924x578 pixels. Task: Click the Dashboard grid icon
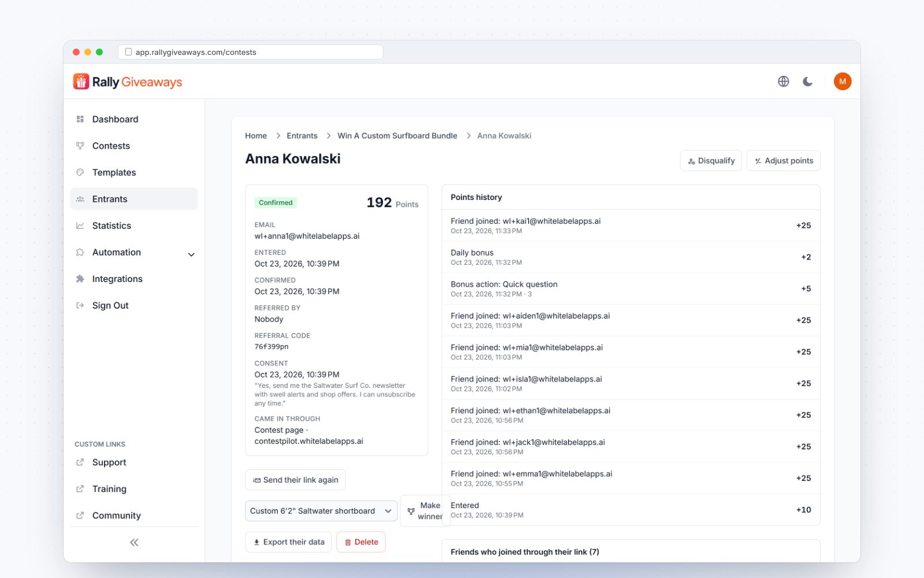80,119
